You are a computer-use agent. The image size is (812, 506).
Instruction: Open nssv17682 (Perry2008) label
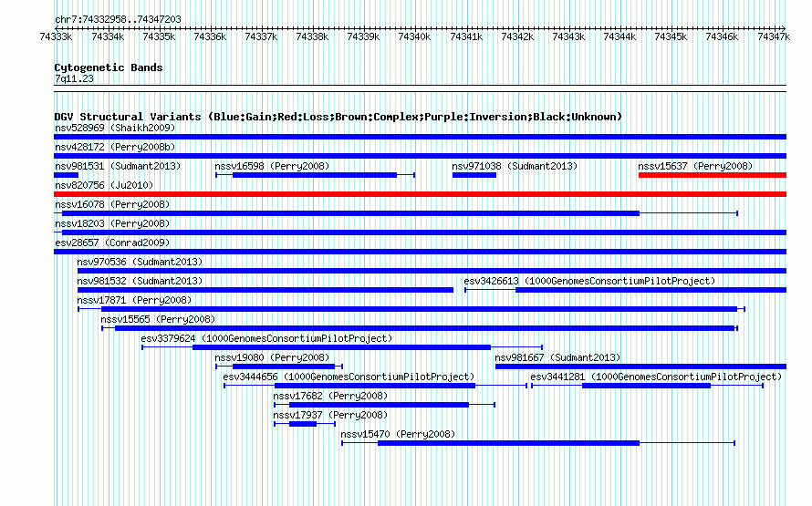(330, 396)
